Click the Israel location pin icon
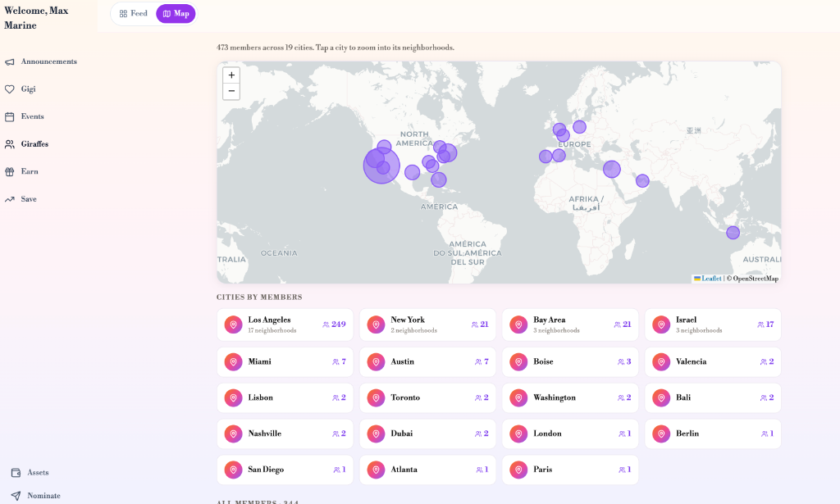 pyautogui.click(x=661, y=325)
